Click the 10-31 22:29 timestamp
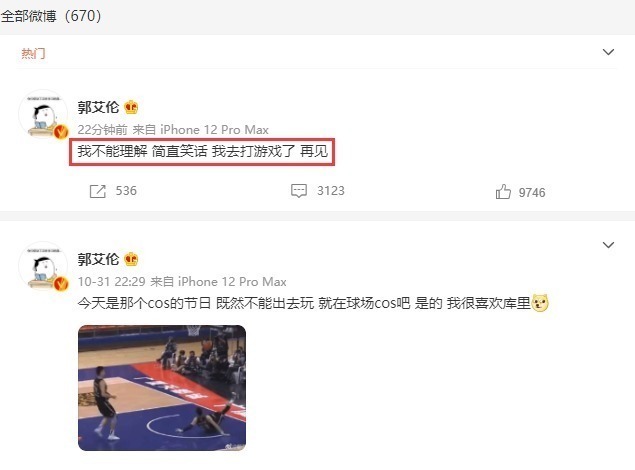635x470 pixels. [112, 281]
